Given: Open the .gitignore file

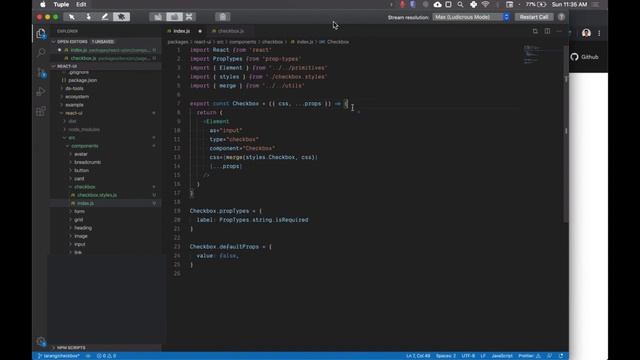Looking at the screenshot, I should point(79,72).
